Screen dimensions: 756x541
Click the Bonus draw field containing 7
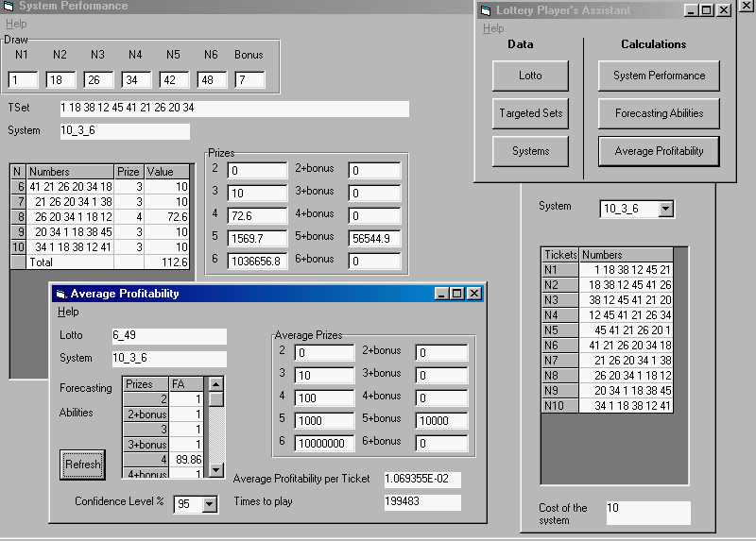click(x=249, y=80)
